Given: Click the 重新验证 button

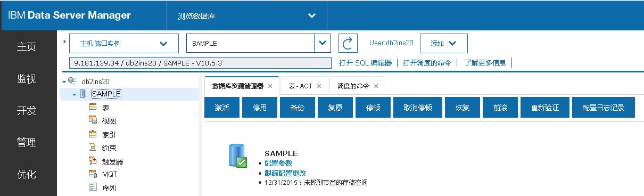Looking at the screenshot, I should (544, 107).
